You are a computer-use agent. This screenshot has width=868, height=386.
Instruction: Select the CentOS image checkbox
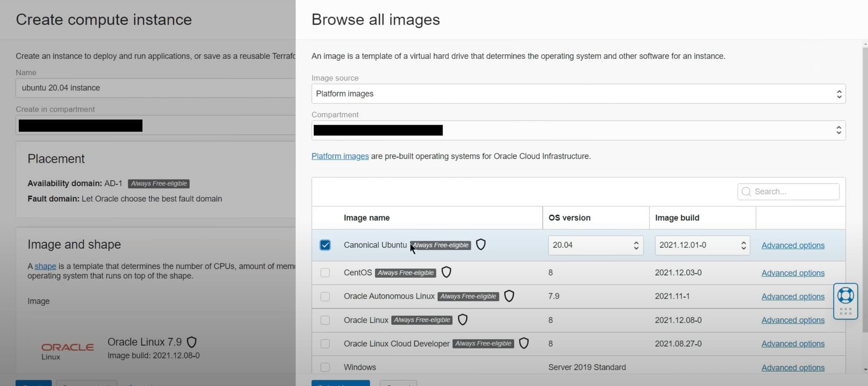tap(325, 273)
